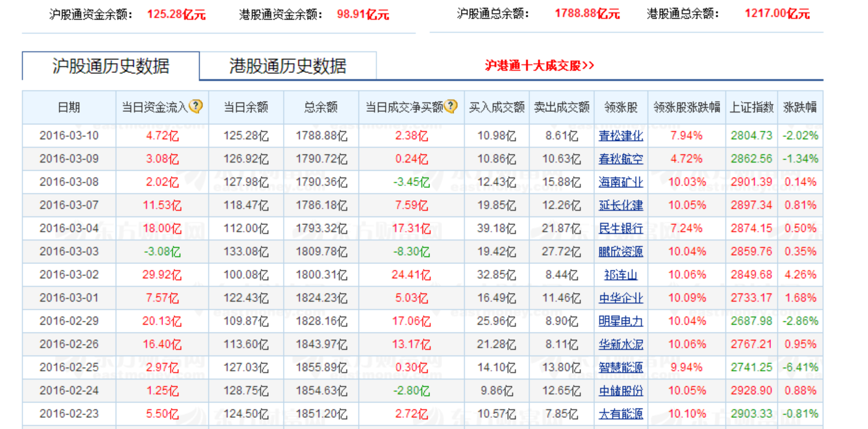Open the 智慧能源 stock page
868x429 pixels.
(x=620, y=367)
